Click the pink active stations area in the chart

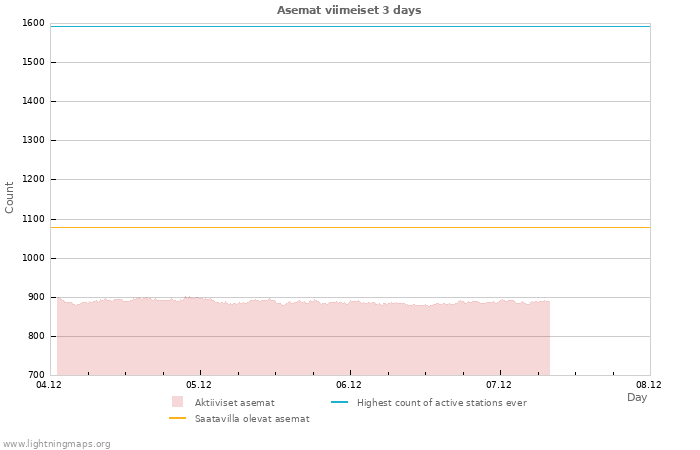click(300, 338)
